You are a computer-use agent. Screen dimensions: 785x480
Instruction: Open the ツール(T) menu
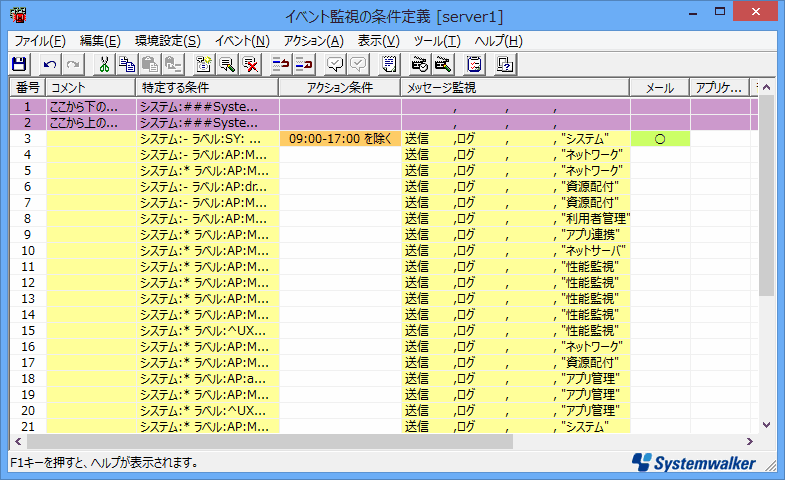tap(437, 41)
